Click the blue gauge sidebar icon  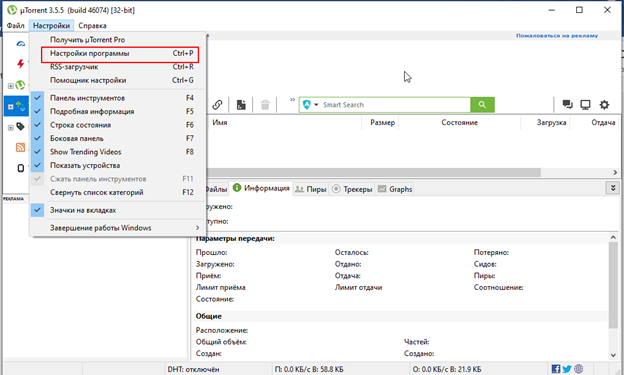[21, 43]
